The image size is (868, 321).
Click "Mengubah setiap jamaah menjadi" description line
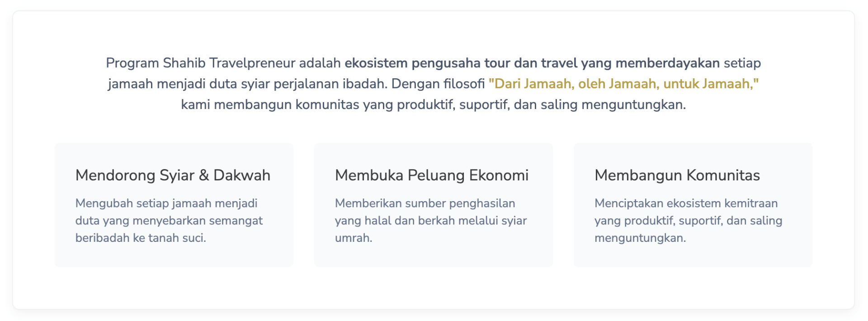click(166, 203)
